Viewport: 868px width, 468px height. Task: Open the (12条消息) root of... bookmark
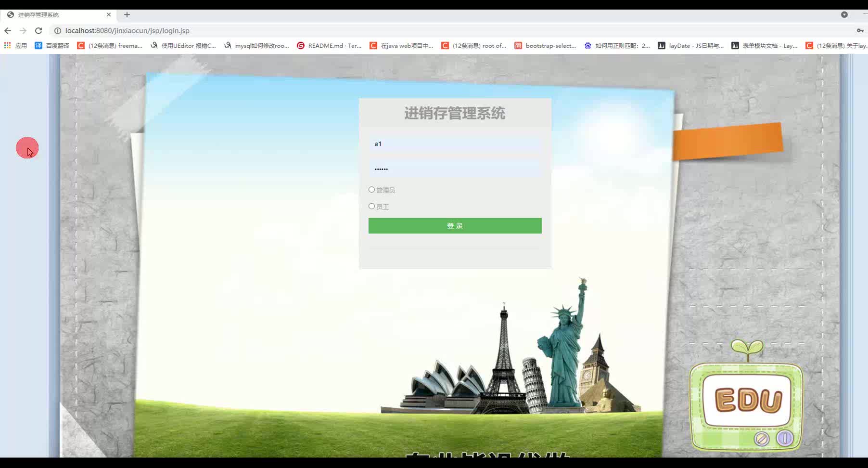[x=474, y=46]
